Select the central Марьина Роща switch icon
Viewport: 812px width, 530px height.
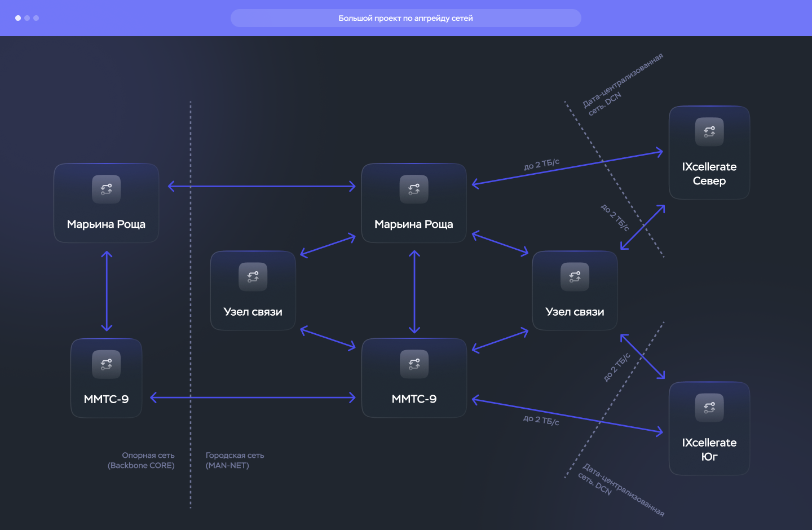[x=414, y=189]
